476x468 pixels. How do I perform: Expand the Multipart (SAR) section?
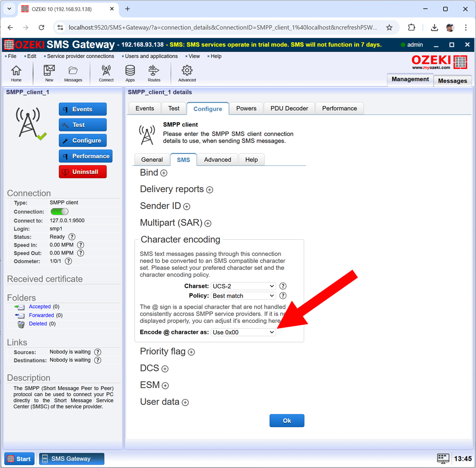pyautogui.click(x=208, y=224)
